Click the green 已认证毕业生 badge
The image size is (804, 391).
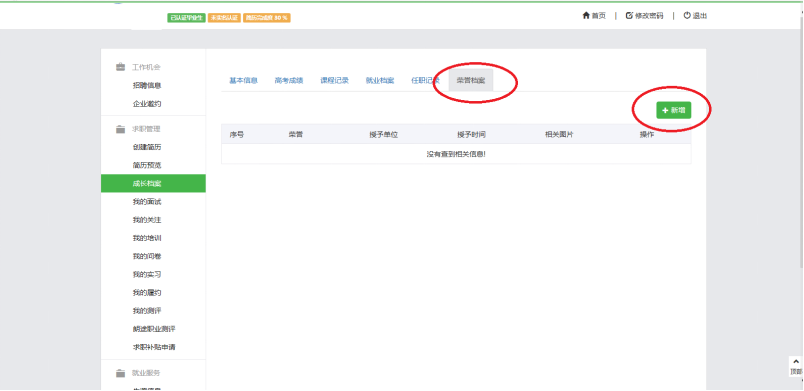(x=187, y=18)
